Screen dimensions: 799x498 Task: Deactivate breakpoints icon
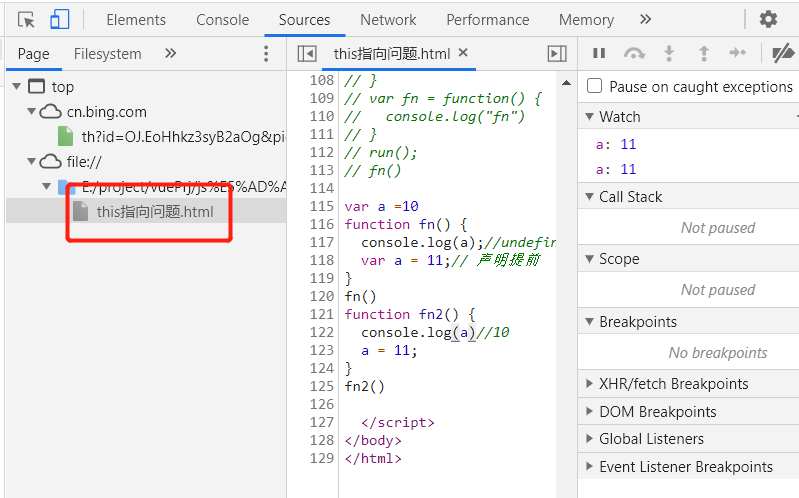[782, 53]
